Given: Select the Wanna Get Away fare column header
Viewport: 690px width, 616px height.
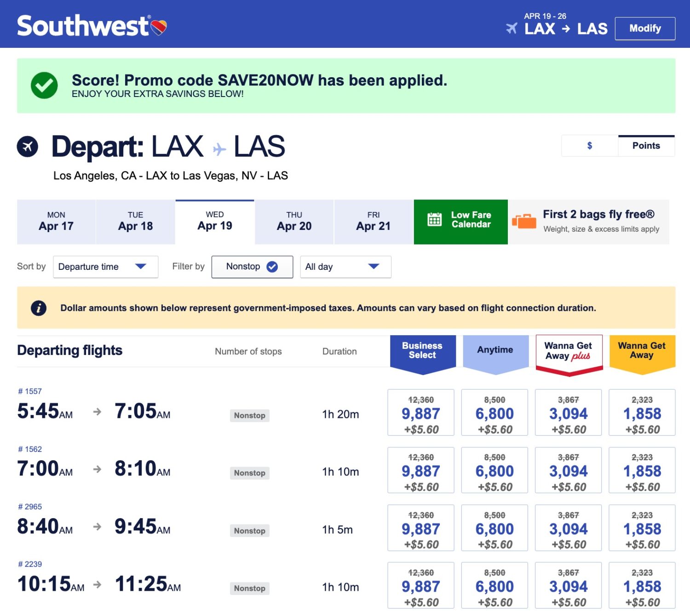Looking at the screenshot, I should 642,351.
